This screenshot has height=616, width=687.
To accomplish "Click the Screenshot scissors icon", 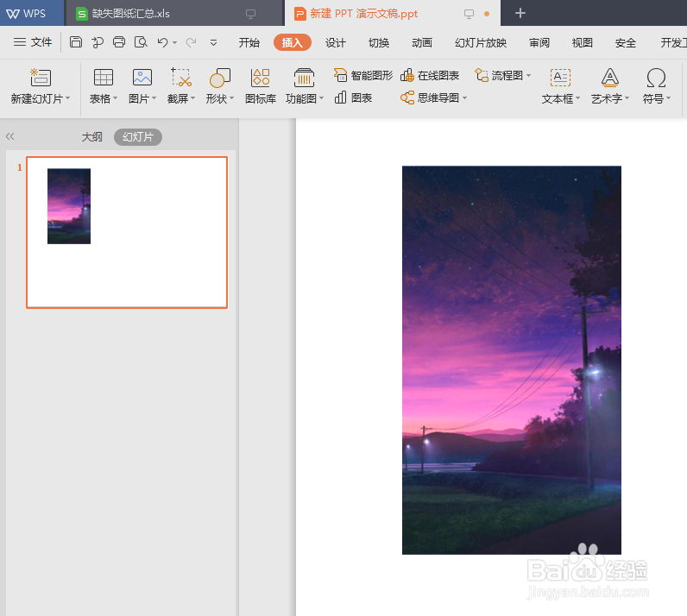I will (x=181, y=77).
